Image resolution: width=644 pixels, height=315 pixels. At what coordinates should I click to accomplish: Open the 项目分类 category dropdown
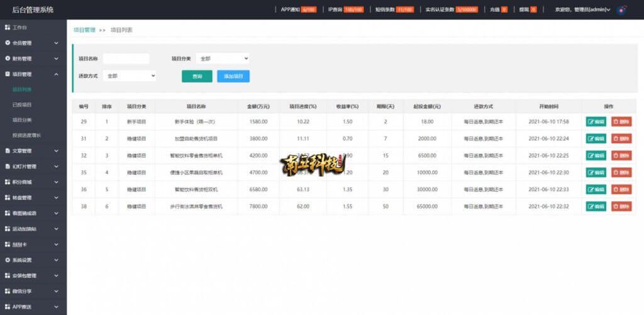coord(222,58)
